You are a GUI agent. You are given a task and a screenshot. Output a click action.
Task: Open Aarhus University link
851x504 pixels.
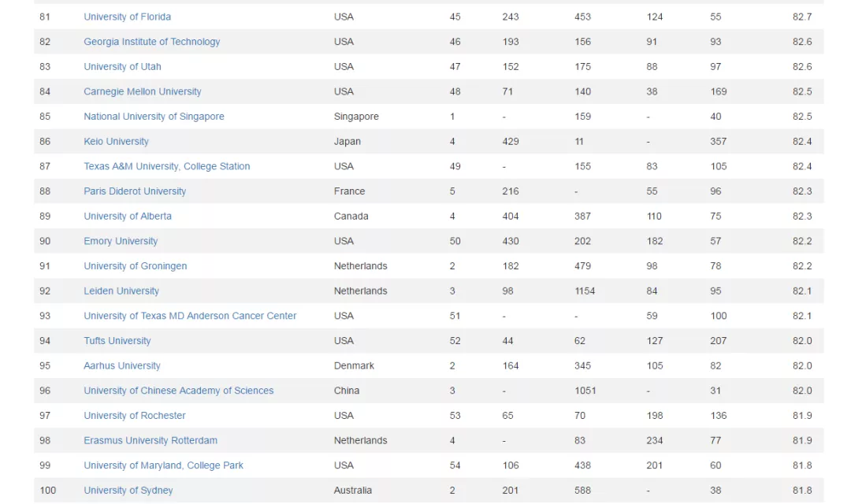tap(122, 365)
